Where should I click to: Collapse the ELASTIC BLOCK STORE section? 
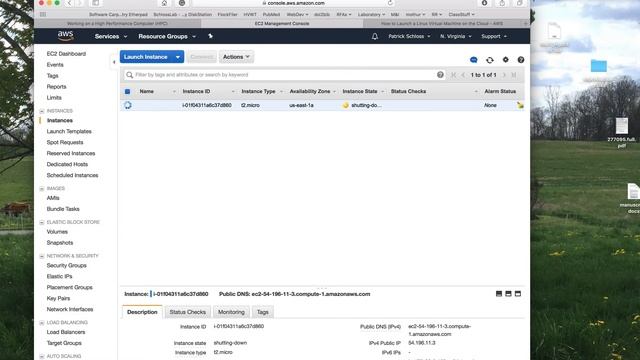tap(42, 222)
